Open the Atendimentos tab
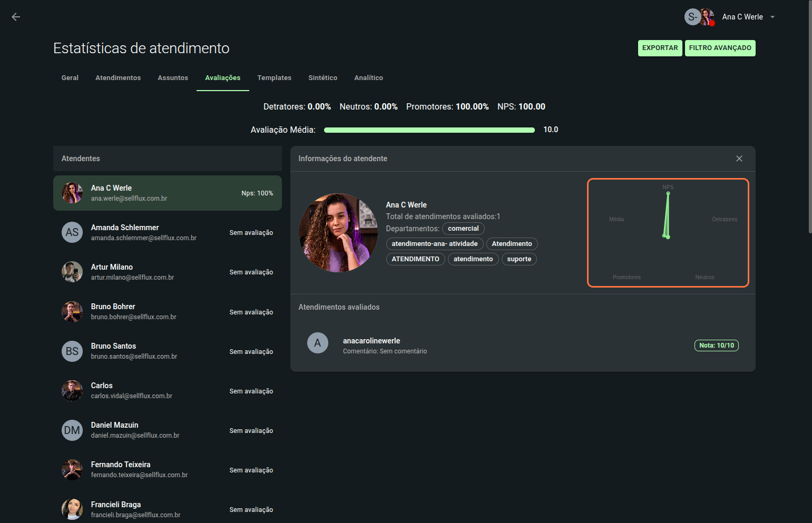Image resolution: width=812 pixels, height=523 pixels. (118, 78)
